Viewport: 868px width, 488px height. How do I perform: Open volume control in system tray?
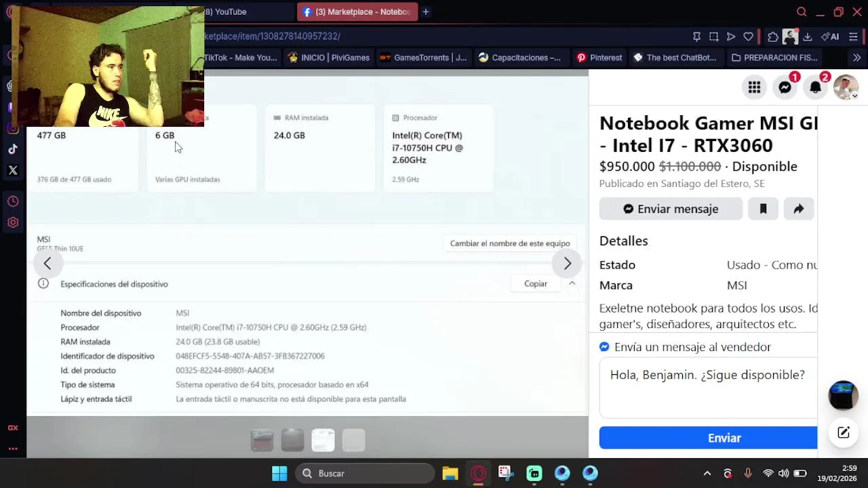click(x=783, y=473)
